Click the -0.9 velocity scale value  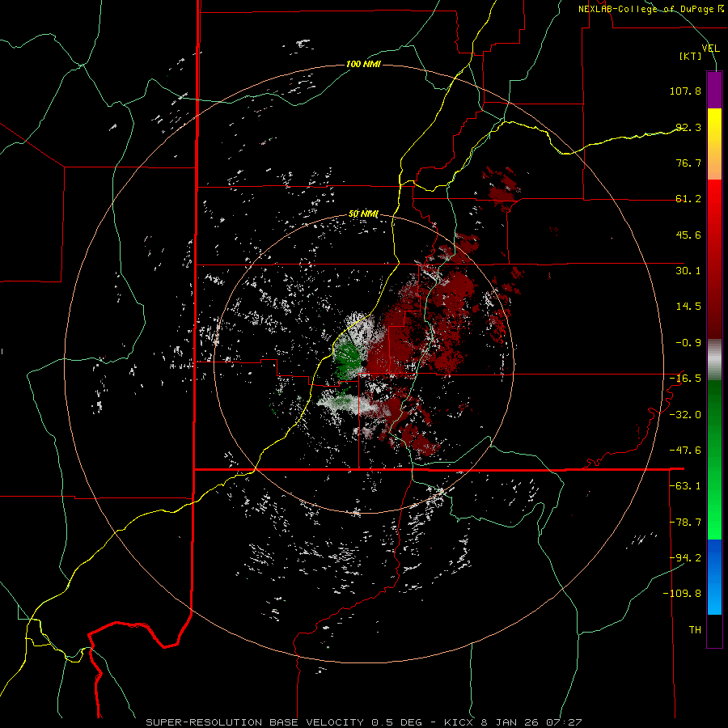point(688,343)
